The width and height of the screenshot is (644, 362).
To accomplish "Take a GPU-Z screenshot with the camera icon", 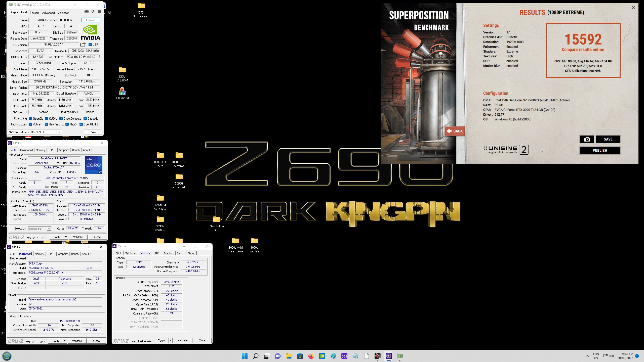I will 86,12.
